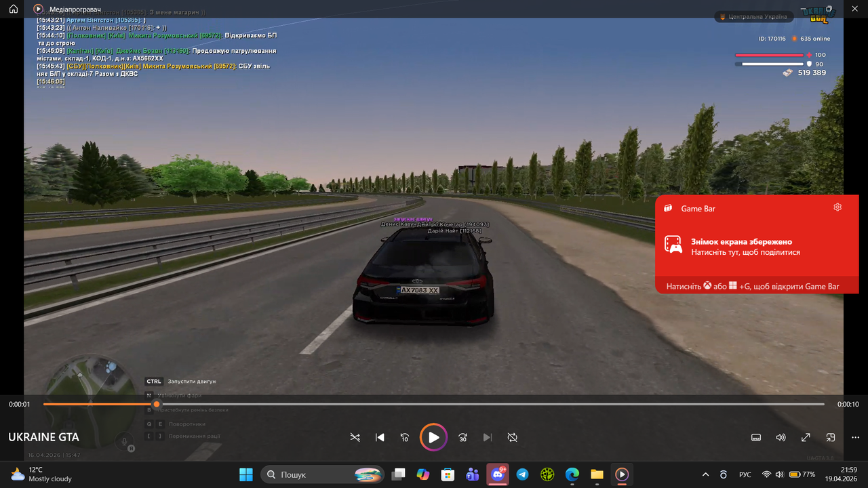This screenshot has width=868, height=488.
Task: Open the more options ellipsis menu
Action: [856, 438]
